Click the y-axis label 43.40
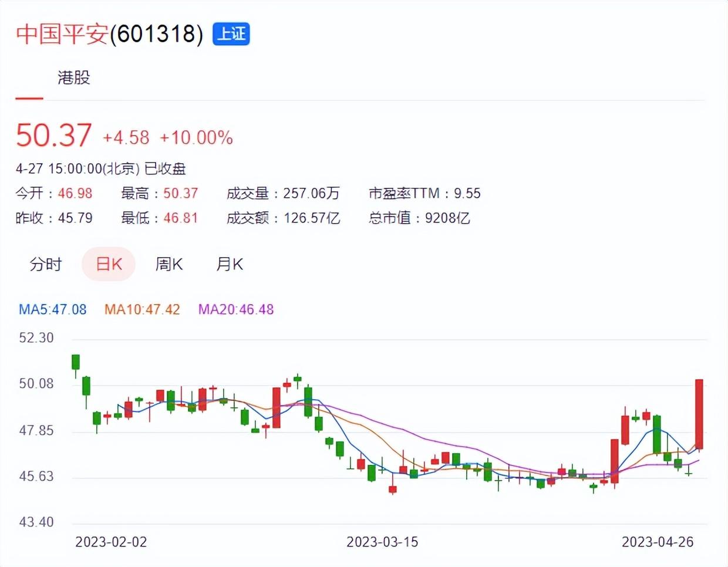728x567 pixels. click(x=36, y=522)
